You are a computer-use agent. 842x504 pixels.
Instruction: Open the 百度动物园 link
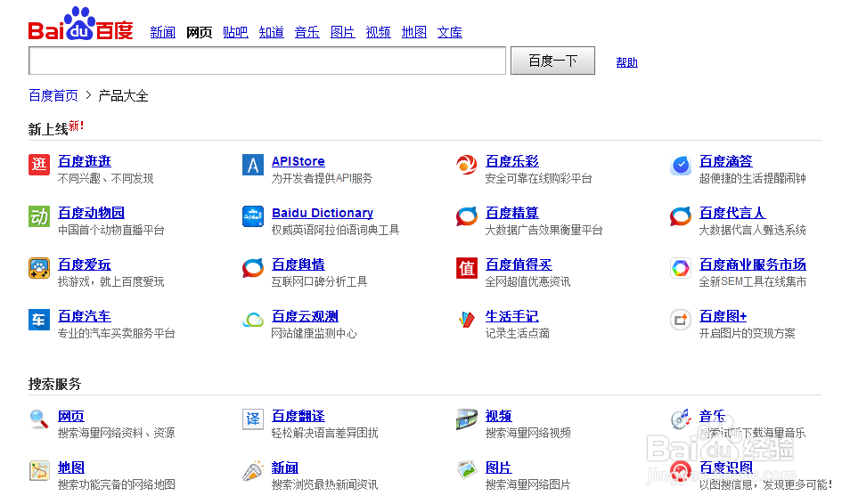[x=91, y=213]
